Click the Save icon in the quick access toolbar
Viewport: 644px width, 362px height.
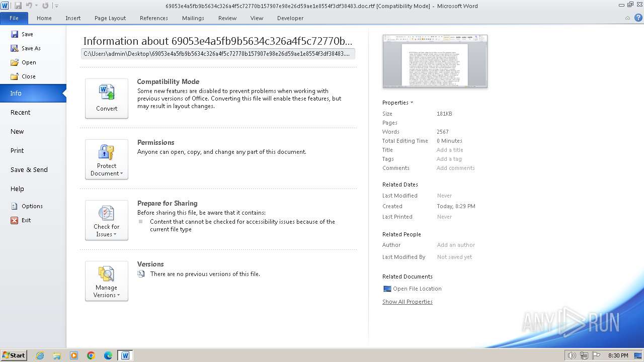tap(18, 6)
